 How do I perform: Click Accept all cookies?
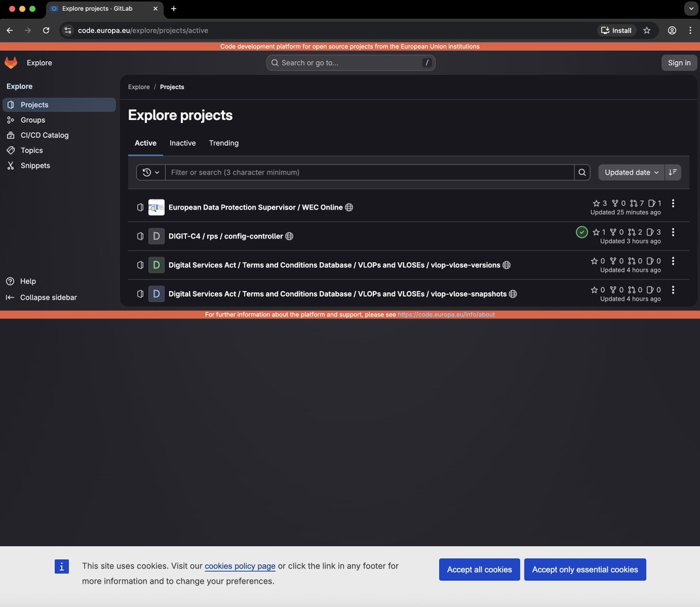(480, 570)
